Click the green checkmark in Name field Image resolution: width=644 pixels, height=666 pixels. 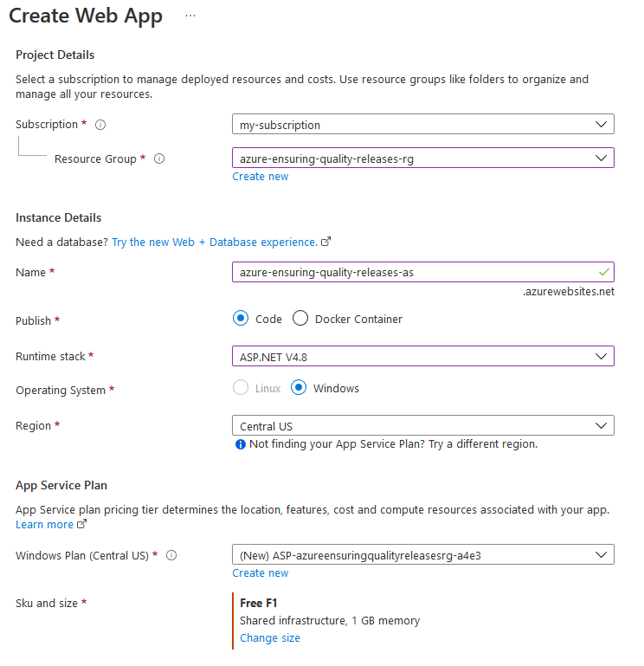[x=603, y=272]
